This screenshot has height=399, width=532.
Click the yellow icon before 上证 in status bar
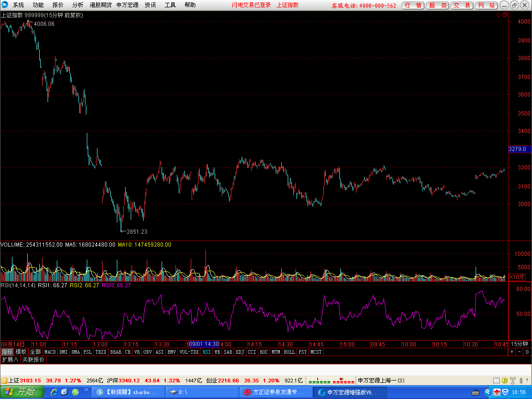pos(4,381)
